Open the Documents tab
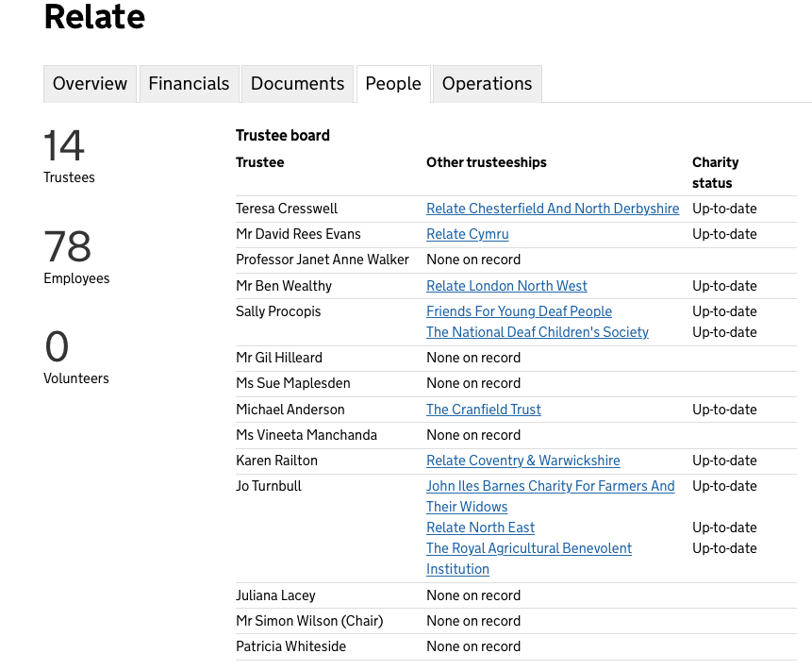 [x=297, y=84]
